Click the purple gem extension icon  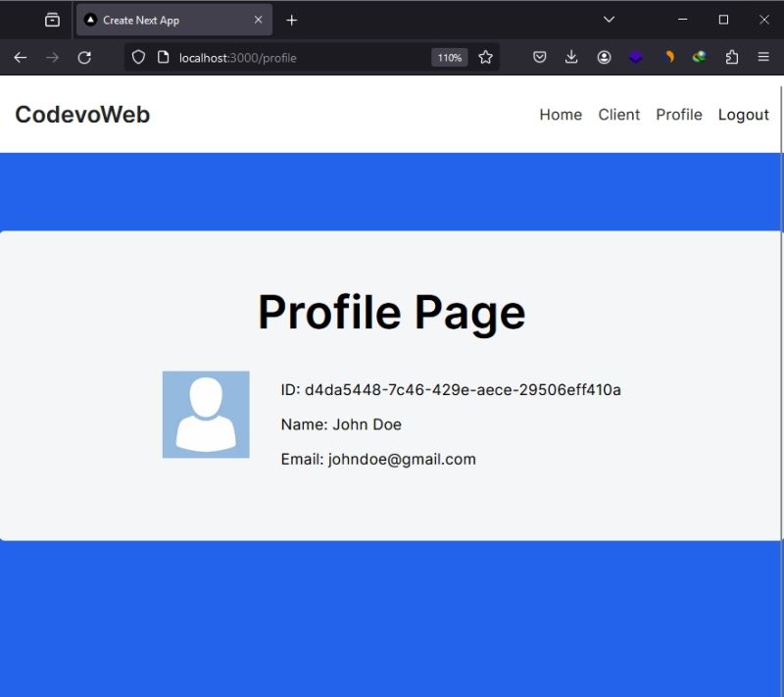click(x=635, y=57)
